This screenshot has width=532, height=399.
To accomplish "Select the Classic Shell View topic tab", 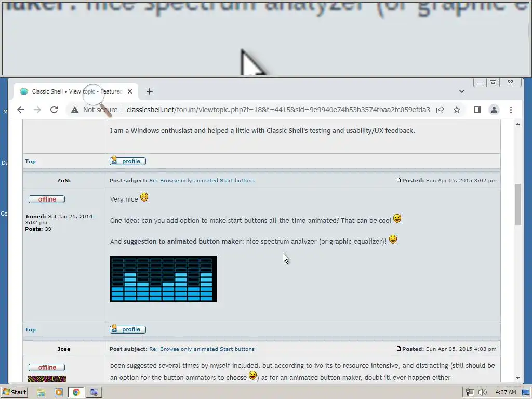I will coord(76,91).
